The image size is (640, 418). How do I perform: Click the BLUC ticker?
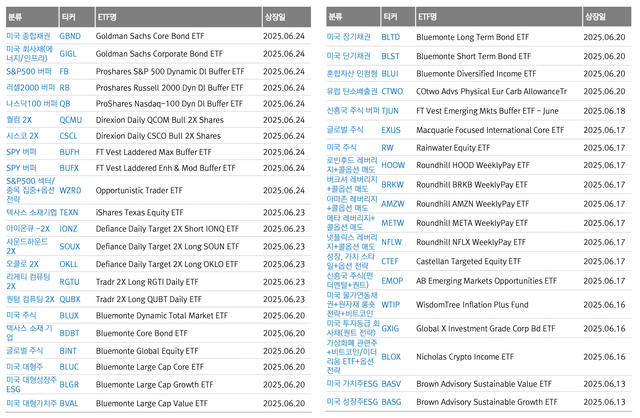pos(69,367)
